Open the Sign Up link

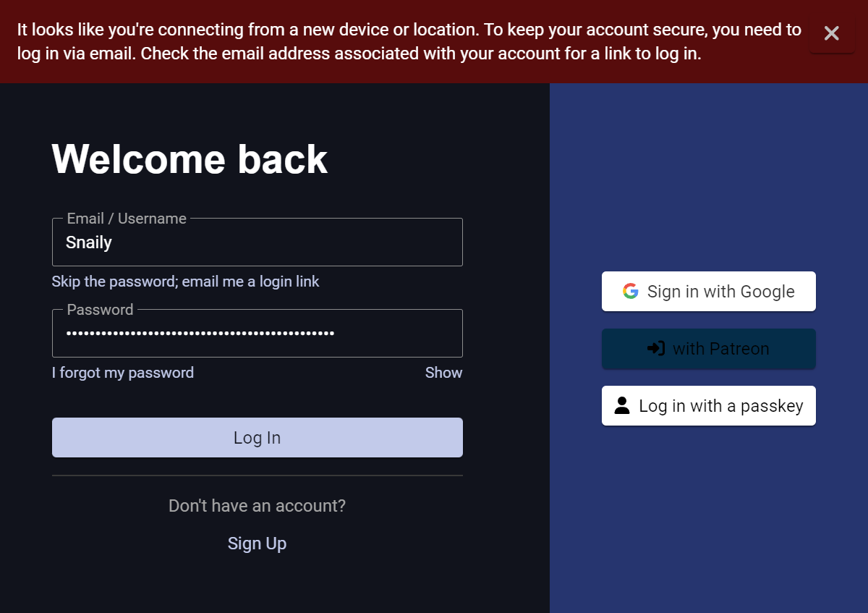(x=257, y=544)
